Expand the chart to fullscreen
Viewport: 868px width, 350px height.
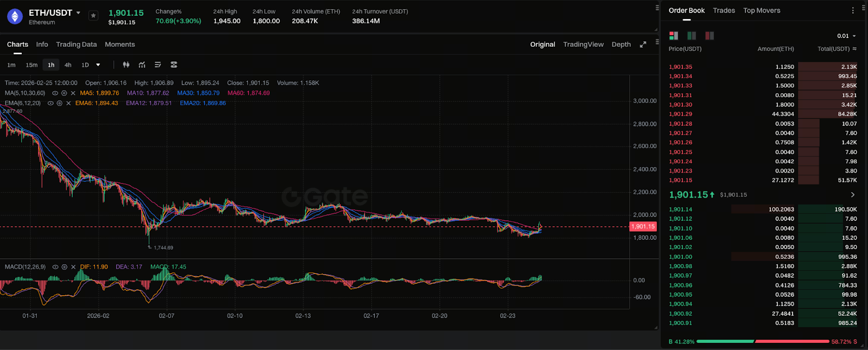[643, 44]
